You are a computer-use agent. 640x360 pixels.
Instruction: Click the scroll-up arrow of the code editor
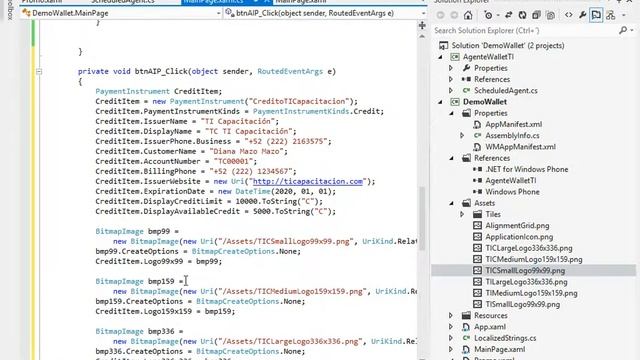[422, 37]
